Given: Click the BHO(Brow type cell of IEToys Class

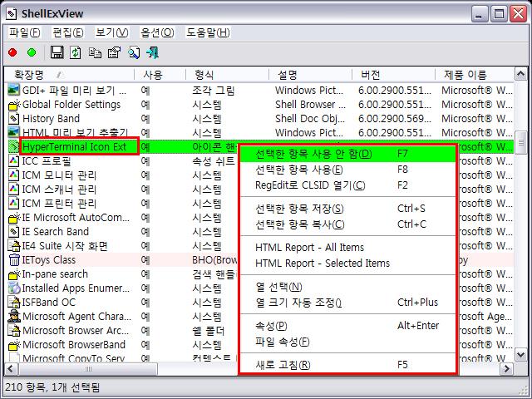Looking at the screenshot, I should (214, 260).
